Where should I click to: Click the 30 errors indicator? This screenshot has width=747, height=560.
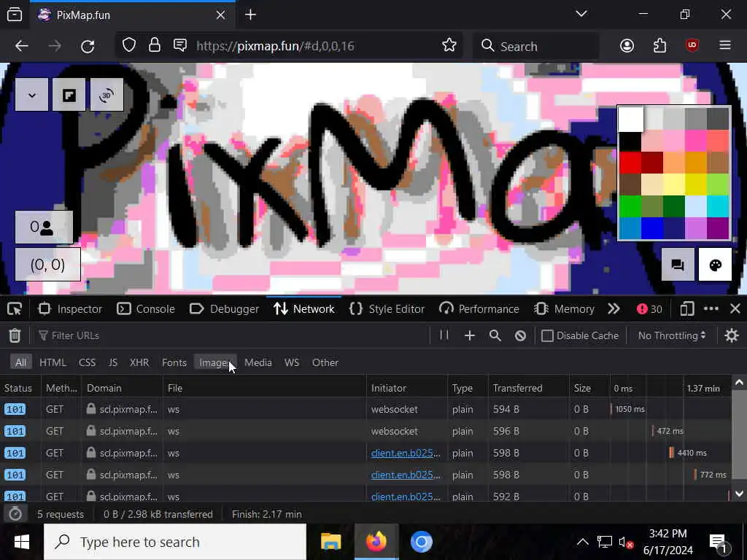(650, 309)
